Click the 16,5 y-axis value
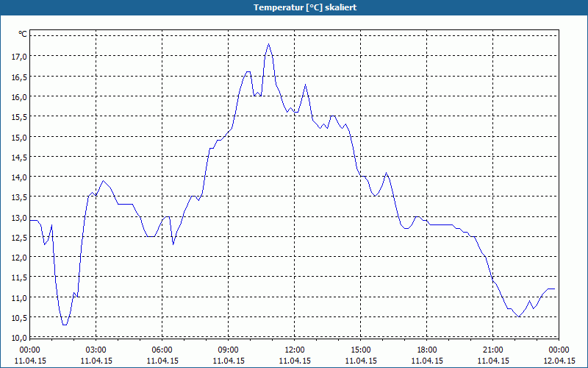This screenshot has width=588, height=368. (20, 77)
